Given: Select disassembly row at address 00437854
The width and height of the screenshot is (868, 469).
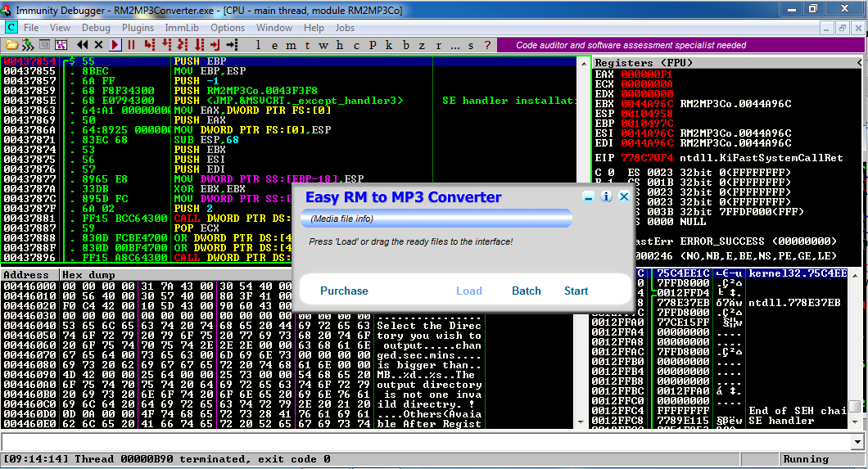Looking at the screenshot, I should click(290, 61).
